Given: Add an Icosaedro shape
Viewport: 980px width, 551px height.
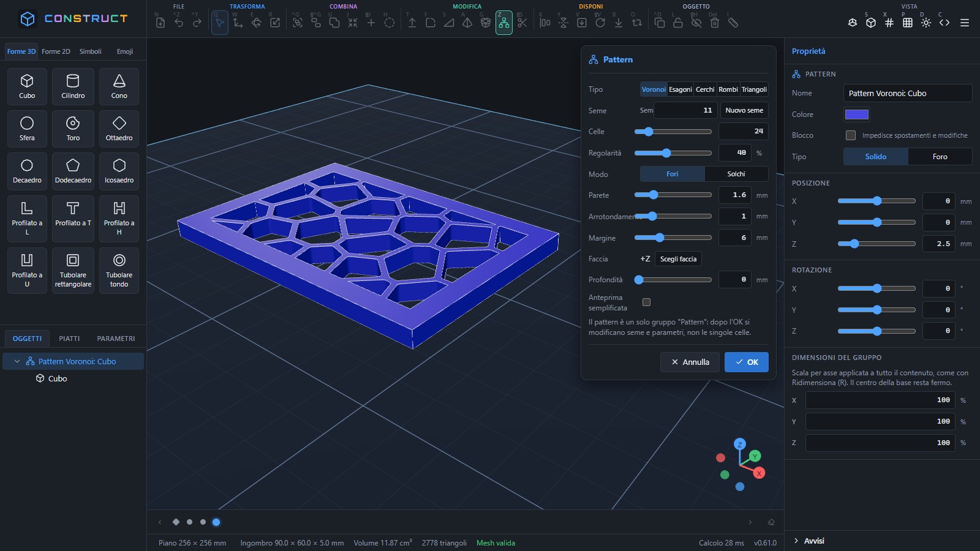Looking at the screenshot, I should coord(119,171).
